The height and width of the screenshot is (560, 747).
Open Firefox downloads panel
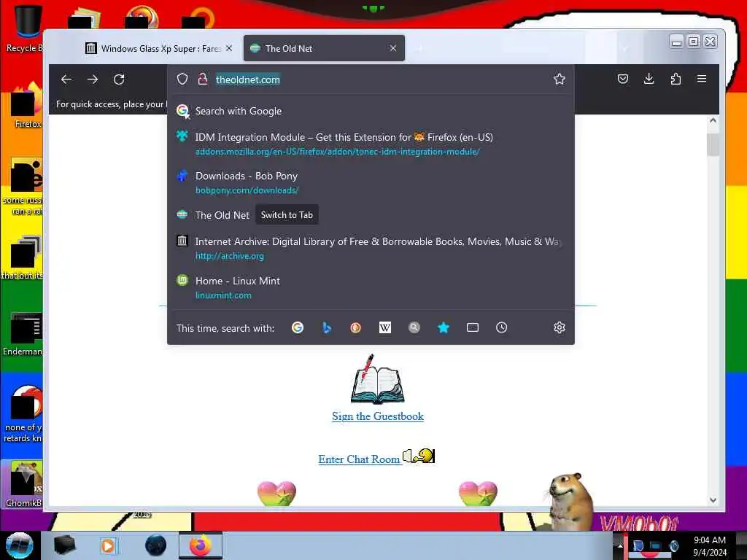(x=649, y=79)
